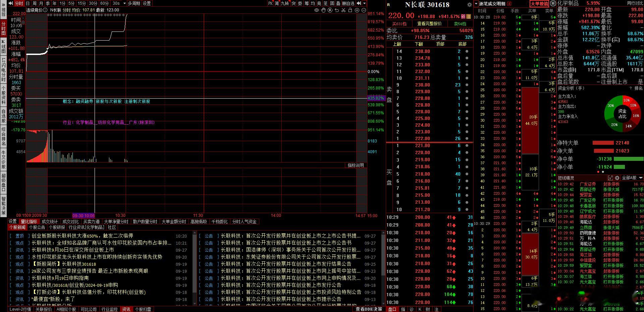This screenshot has height=312, width=644.
Task: Toggle the 大单棱镜 large-order prism button
Action: (539, 4)
